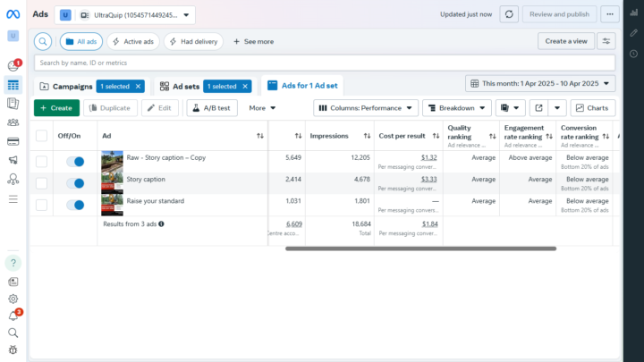Expand the Columns: Performance dropdown
Screen dimensions: 644x362
366,108
